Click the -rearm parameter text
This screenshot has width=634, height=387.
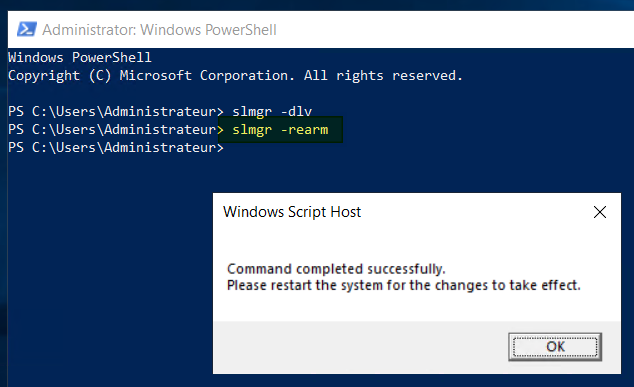click(304, 130)
